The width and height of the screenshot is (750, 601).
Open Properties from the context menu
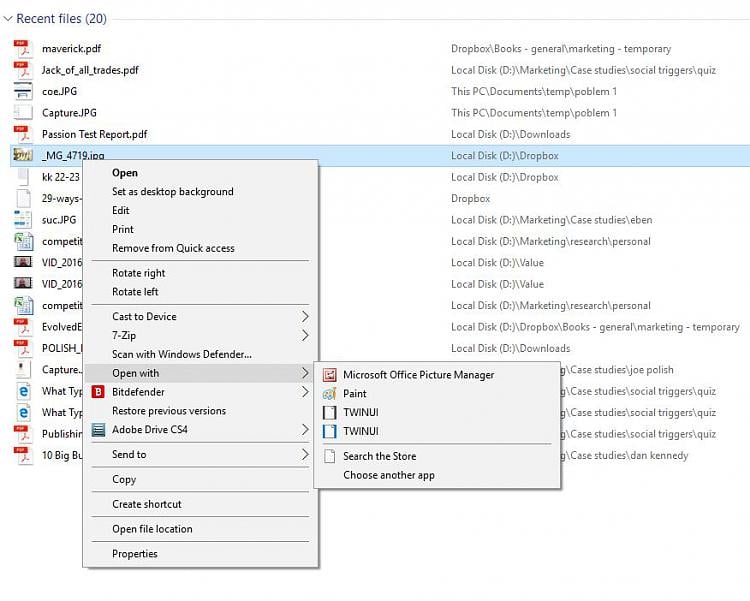point(134,554)
